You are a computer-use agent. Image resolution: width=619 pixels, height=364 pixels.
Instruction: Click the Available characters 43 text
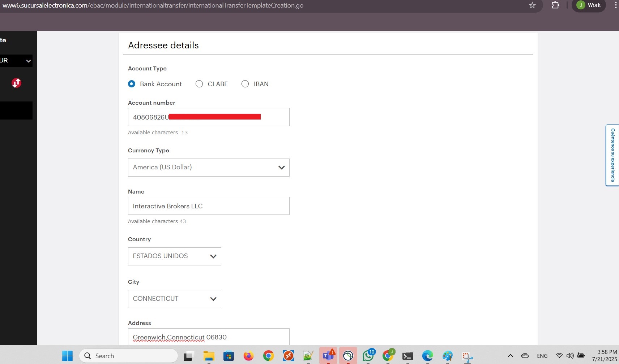(157, 221)
